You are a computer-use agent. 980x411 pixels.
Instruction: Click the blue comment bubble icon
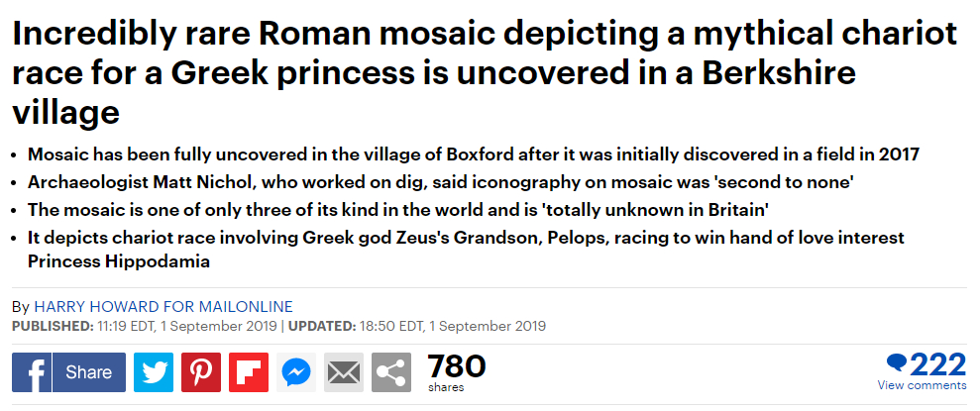pyautogui.click(x=897, y=363)
